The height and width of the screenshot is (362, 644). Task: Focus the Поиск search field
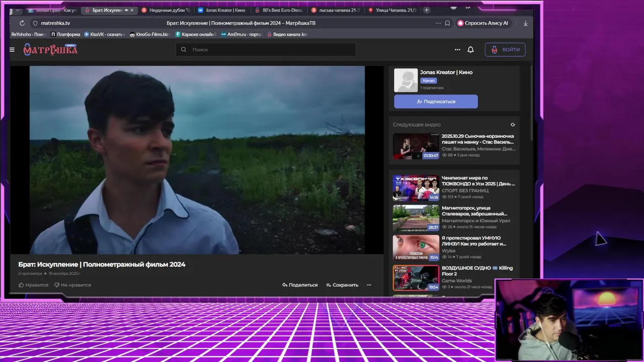click(x=266, y=50)
